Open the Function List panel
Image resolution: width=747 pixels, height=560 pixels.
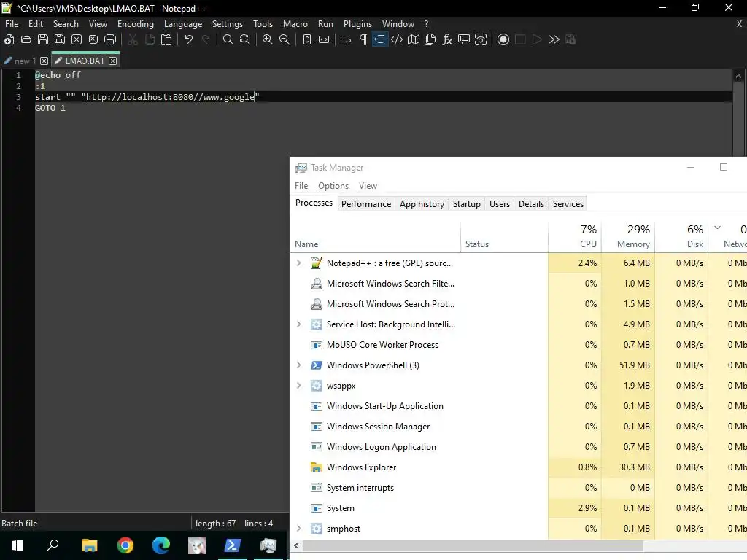click(447, 39)
